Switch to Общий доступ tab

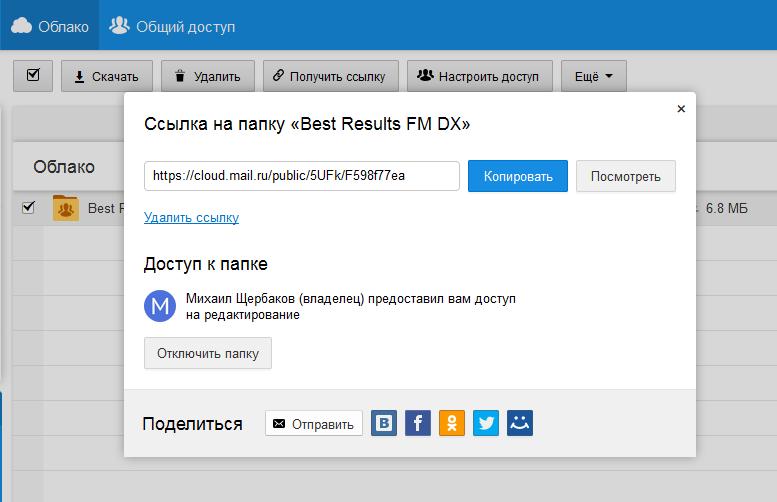pos(173,26)
